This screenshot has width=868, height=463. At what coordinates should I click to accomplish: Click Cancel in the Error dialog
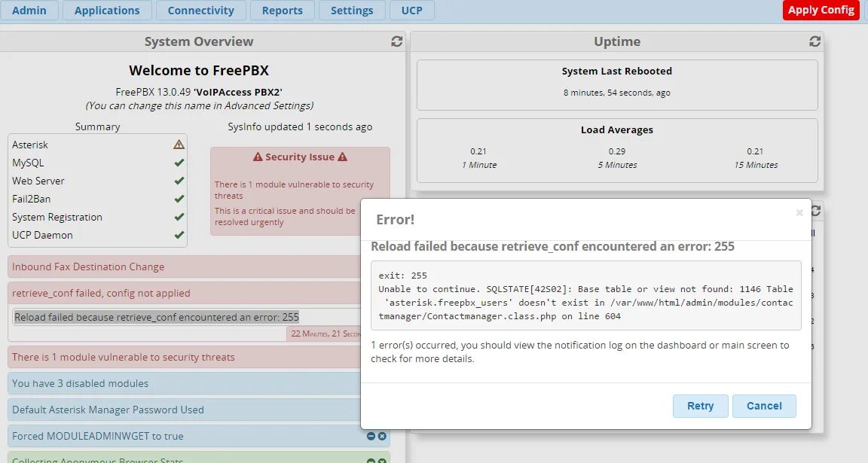coord(764,406)
